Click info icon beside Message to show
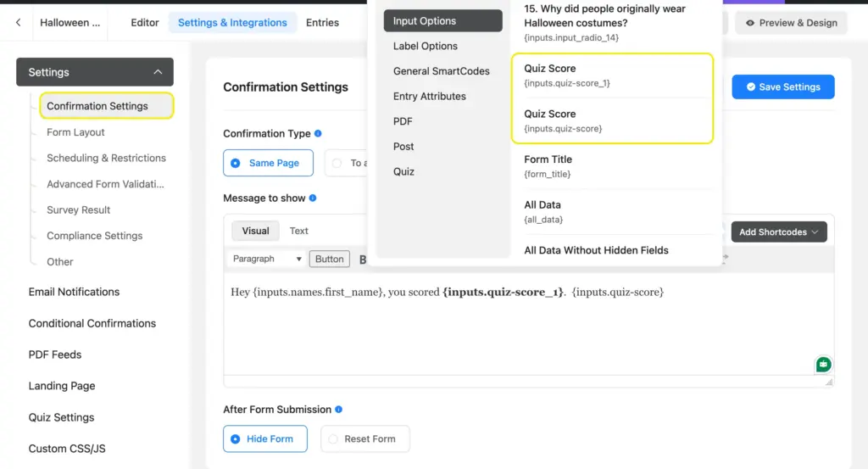 pyautogui.click(x=313, y=198)
